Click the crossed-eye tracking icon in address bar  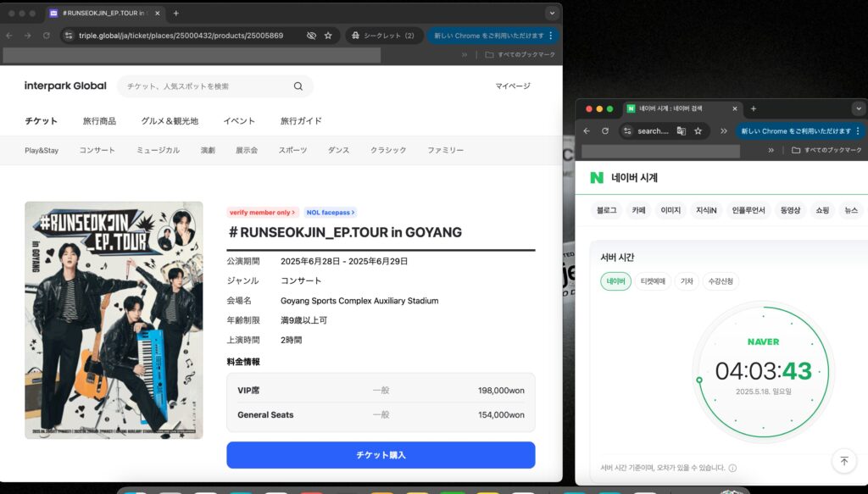[312, 36]
